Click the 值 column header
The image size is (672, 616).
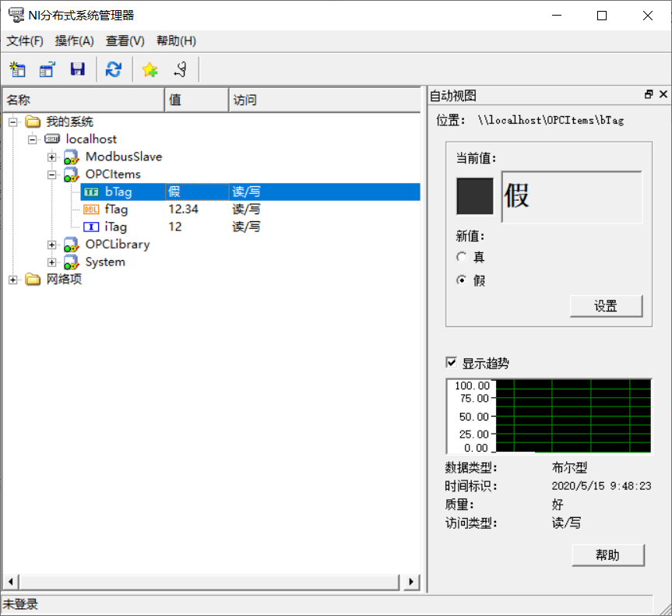coord(197,100)
